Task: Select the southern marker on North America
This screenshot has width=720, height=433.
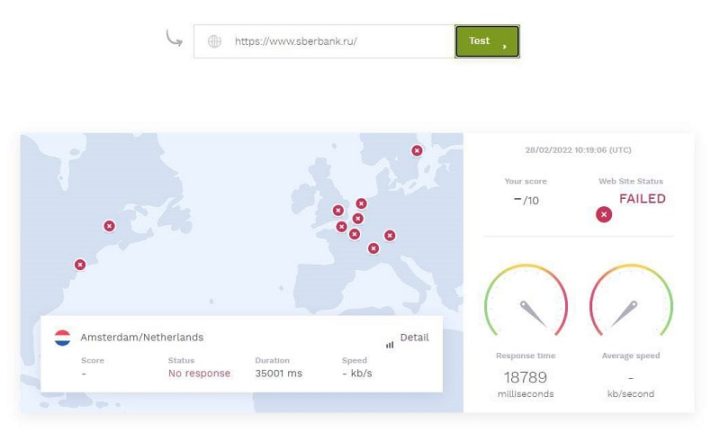Action: (80, 265)
